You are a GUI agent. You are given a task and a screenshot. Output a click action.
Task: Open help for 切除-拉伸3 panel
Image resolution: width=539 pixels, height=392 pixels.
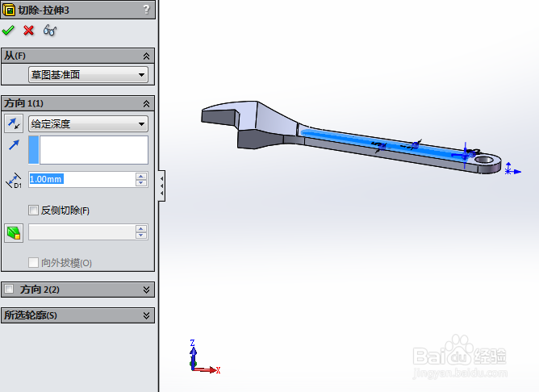click(x=146, y=10)
